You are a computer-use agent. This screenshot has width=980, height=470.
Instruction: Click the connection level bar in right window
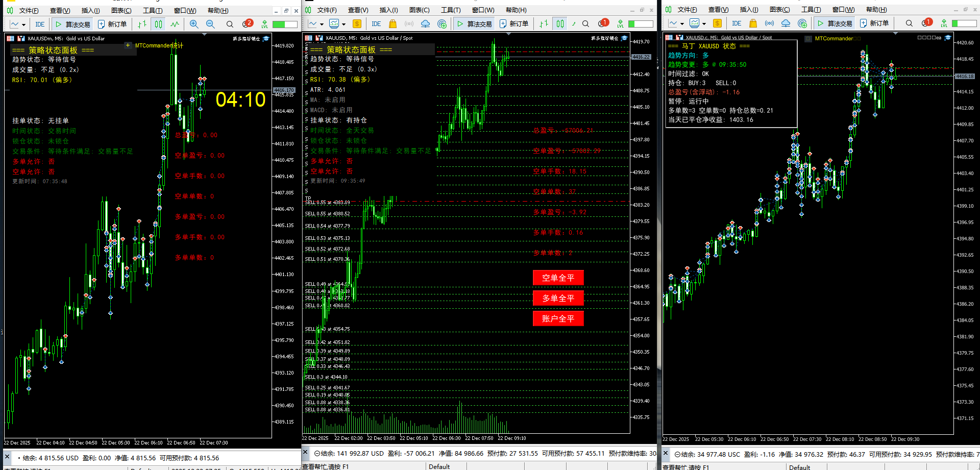pyautogui.click(x=965, y=23)
